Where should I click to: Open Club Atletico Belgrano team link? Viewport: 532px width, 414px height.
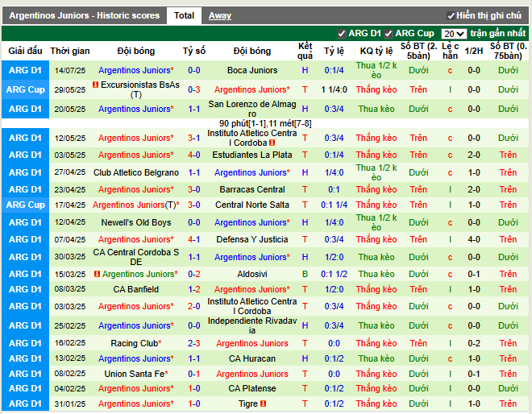click(x=136, y=172)
